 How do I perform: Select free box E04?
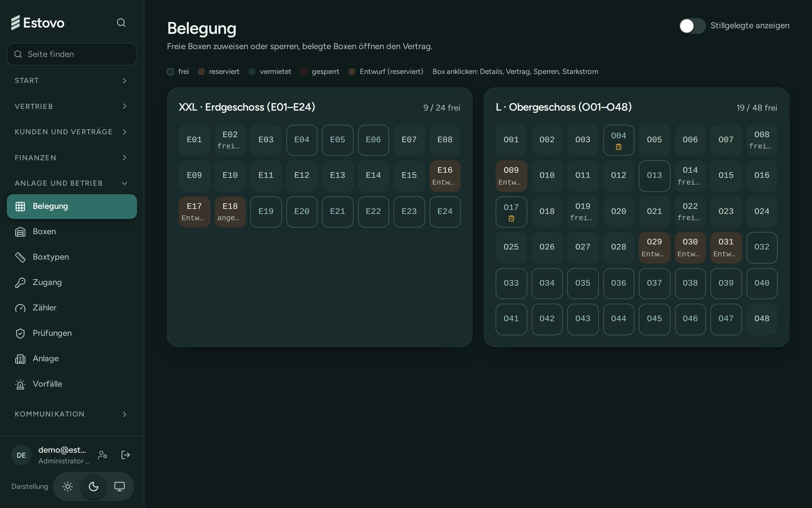[x=302, y=140]
